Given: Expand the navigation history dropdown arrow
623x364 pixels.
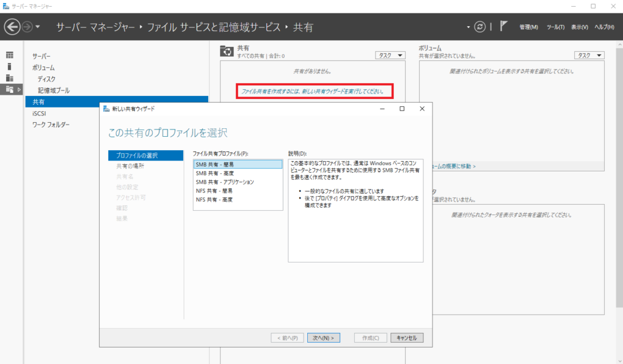Looking at the screenshot, I should (38, 27).
